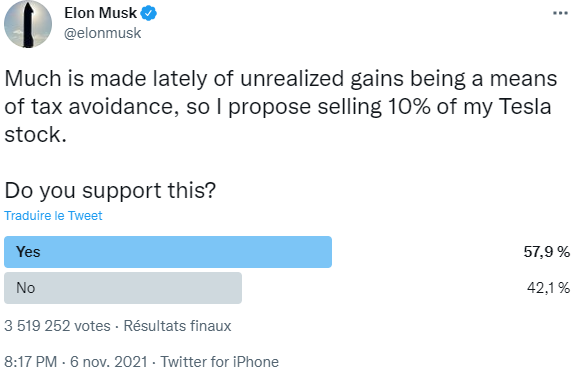585x380 pixels.
Task: Open Elon Musk's rocket profile avatar
Action: click(x=28, y=24)
